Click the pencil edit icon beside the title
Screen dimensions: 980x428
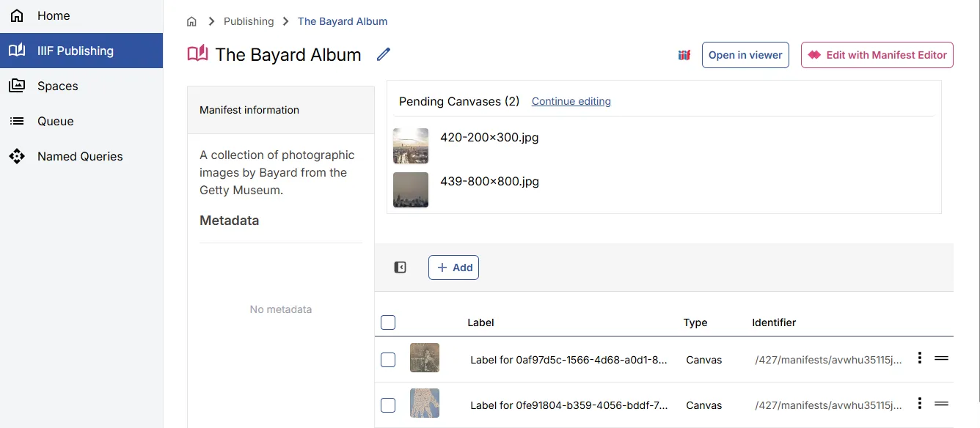pyautogui.click(x=383, y=54)
